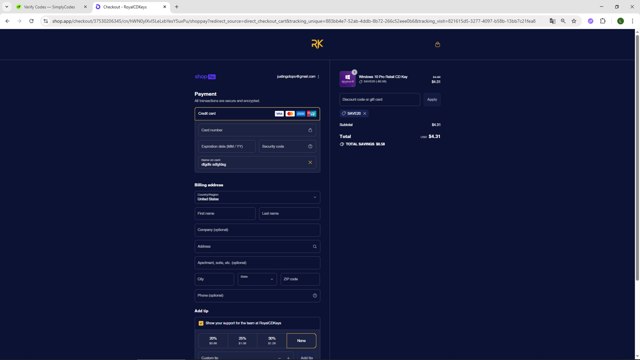Open the Country/Region dropdown
640x360 pixels.
tap(257, 197)
